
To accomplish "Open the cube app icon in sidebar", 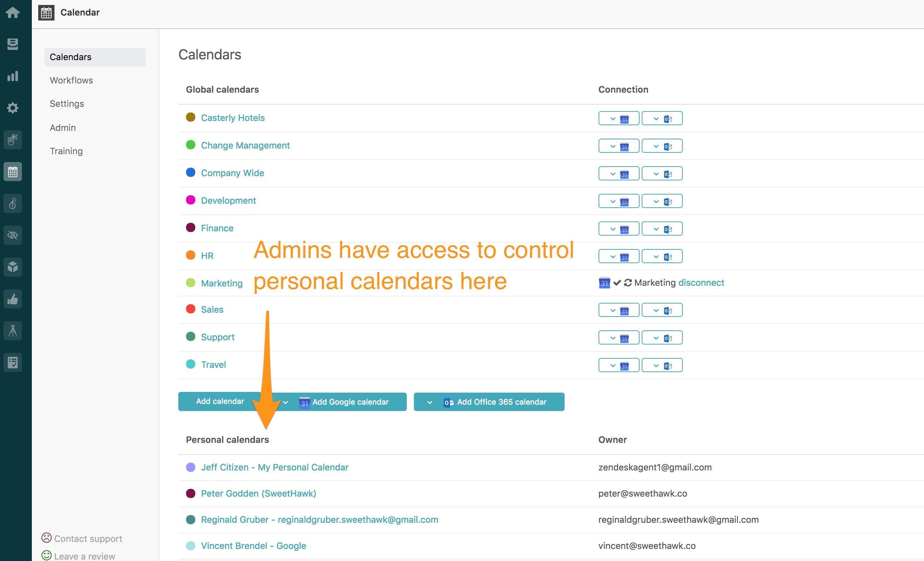I will click(13, 267).
